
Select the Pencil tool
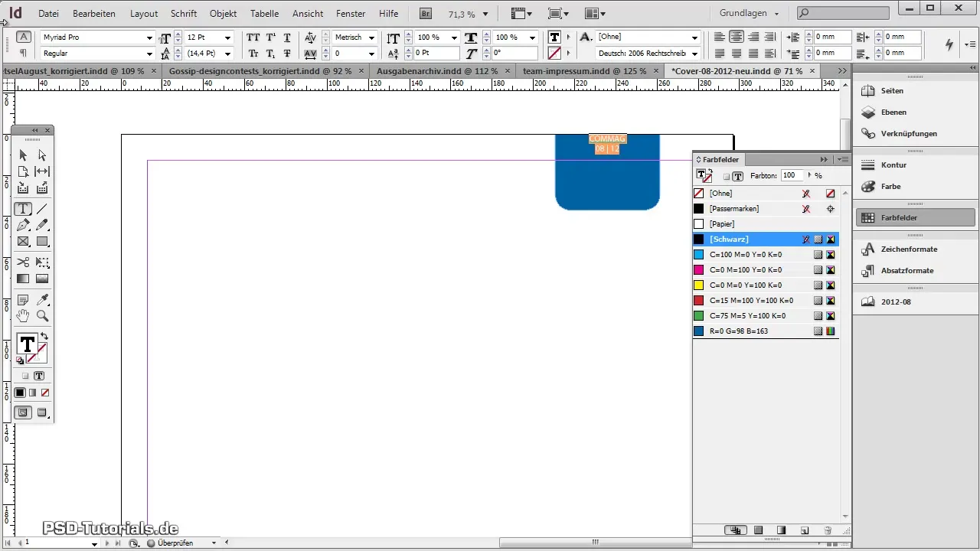click(x=42, y=225)
